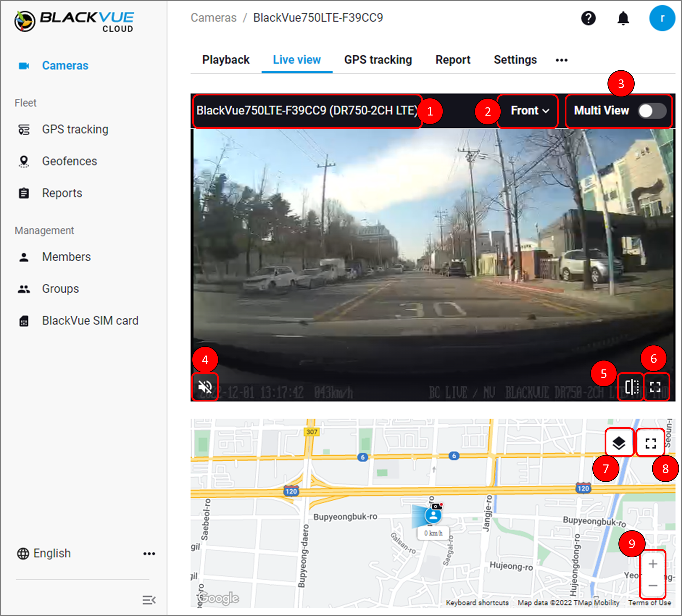Open the three-dot menu next to English
Screen dimensions: 682x616
point(149,554)
